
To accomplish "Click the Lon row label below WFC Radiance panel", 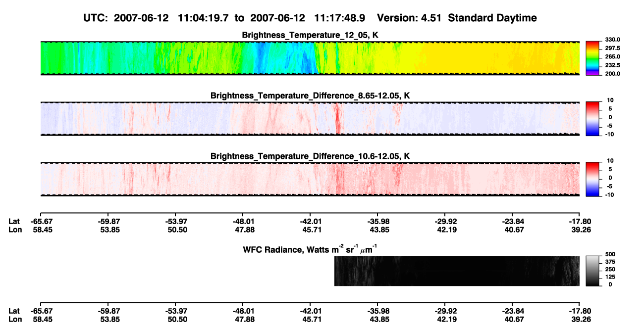I will [x=14, y=319].
